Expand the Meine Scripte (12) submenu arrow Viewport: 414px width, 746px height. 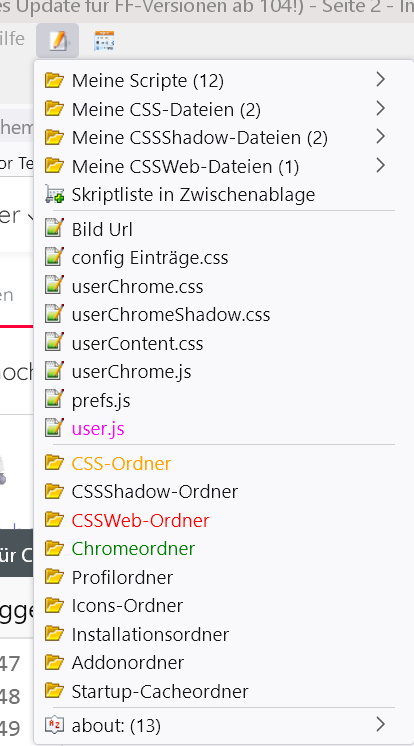point(380,79)
